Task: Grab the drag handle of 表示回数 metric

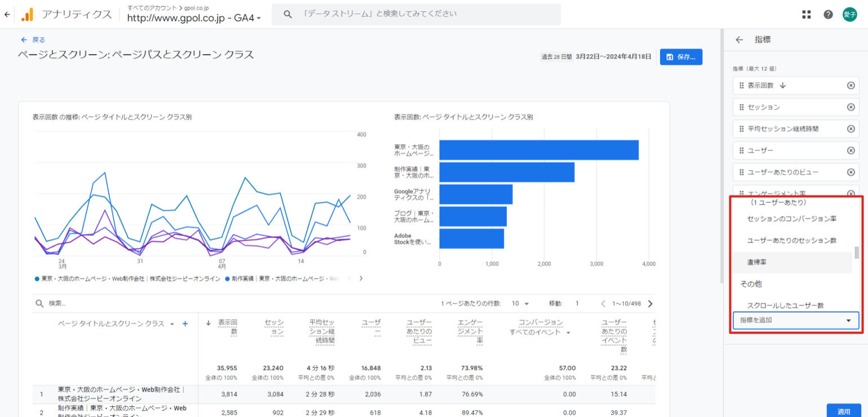Action: pyautogui.click(x=742, y=85)
